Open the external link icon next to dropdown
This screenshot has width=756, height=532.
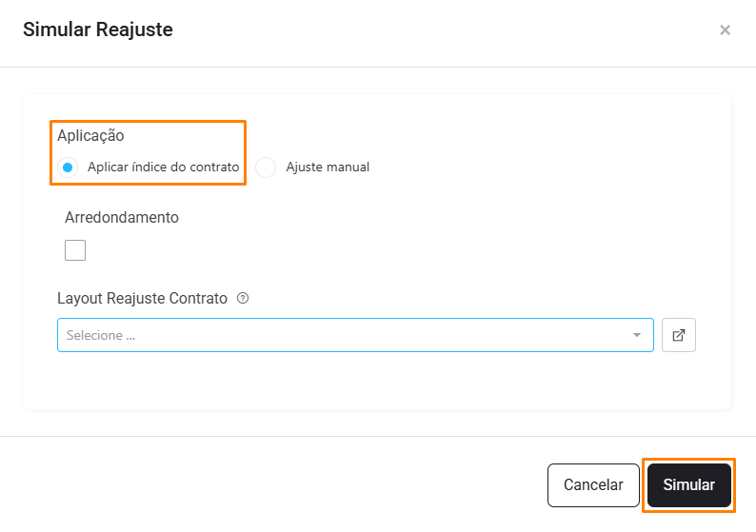(678, 335)
